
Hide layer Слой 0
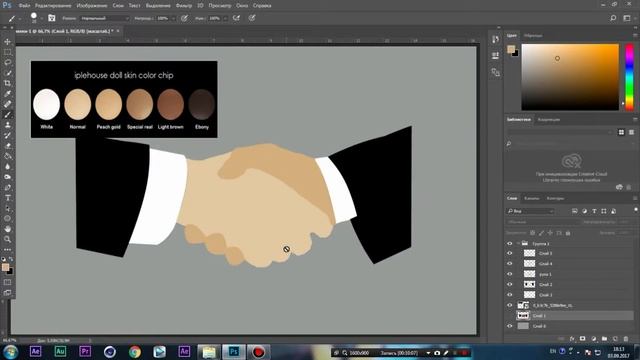[509, 326]
